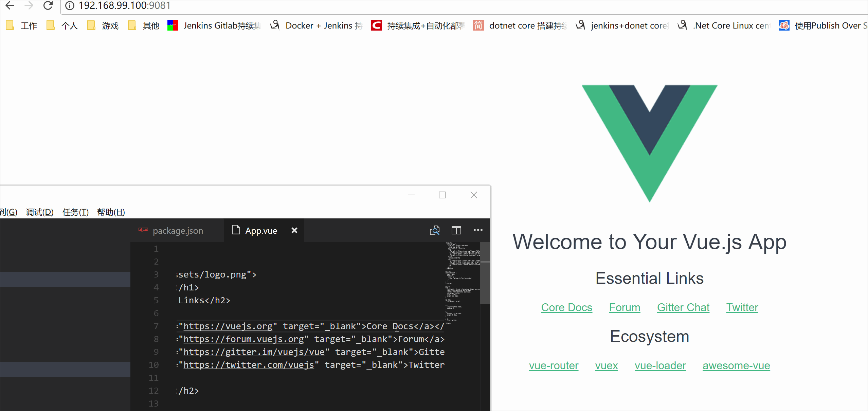The image size is (868, 411).
Task: Reload the page with refresh icon
Action: (x=48, y=5)
